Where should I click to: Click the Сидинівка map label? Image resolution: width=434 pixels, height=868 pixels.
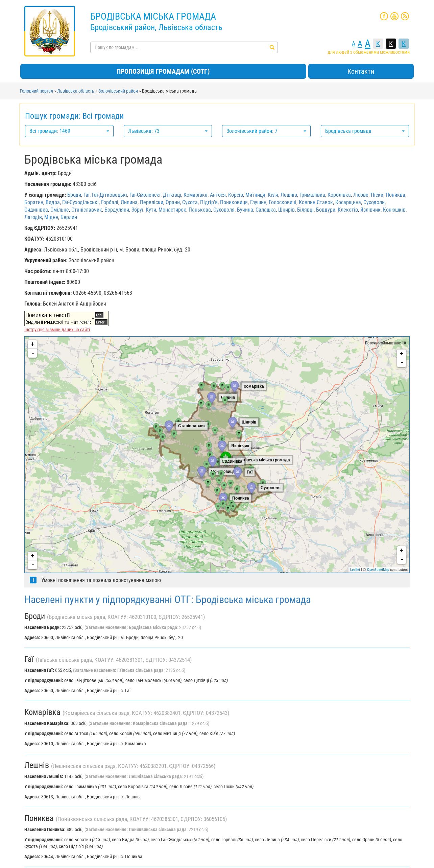point(232,461)
